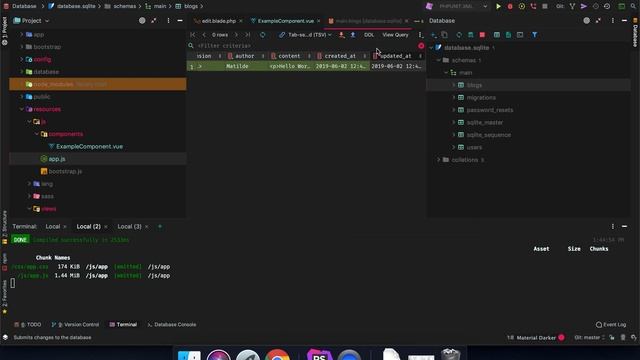
Task: Sort by the author column header
Action: [x=244, y=56]
